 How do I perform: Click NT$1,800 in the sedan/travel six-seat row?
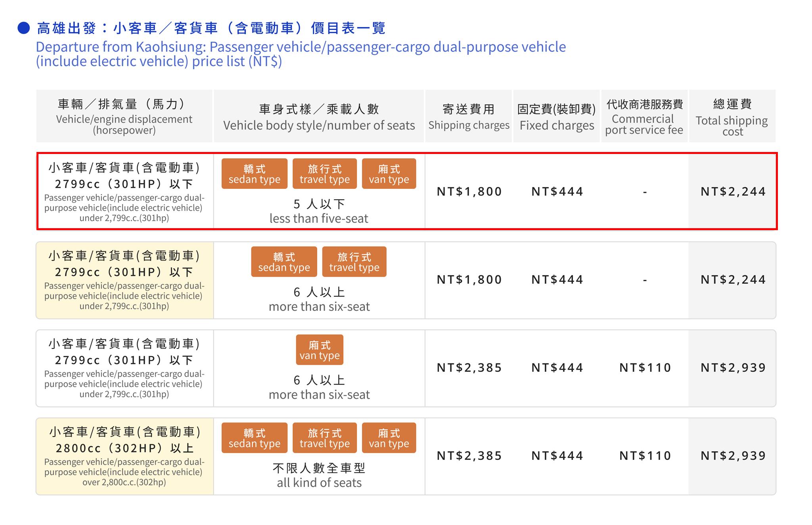point(469,280)
